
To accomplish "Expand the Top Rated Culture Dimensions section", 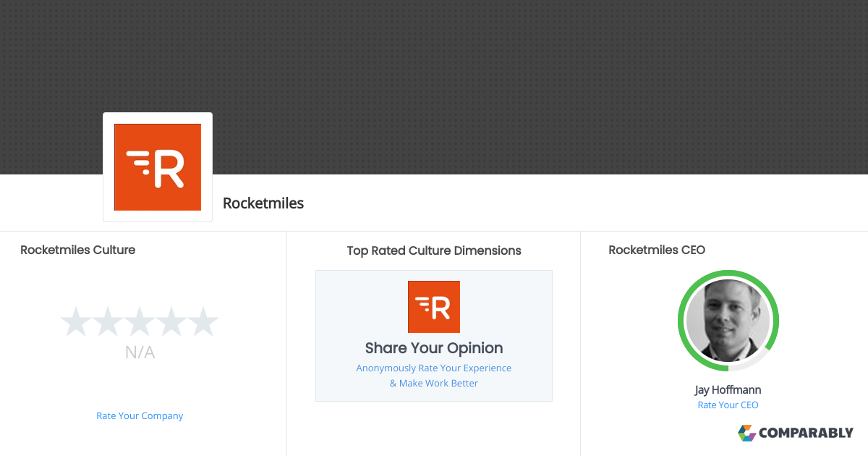I will point(433,250).
